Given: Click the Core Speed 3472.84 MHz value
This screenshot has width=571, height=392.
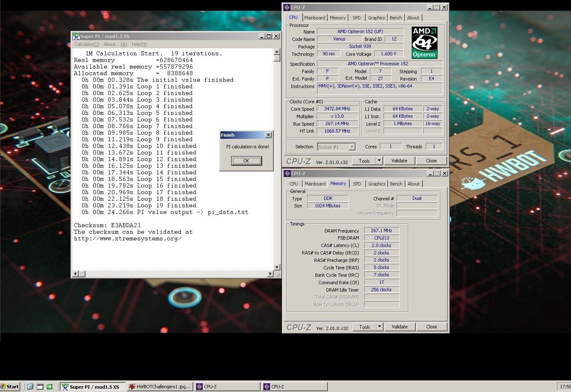Looking at the screenshot, I should click(337, 109).
